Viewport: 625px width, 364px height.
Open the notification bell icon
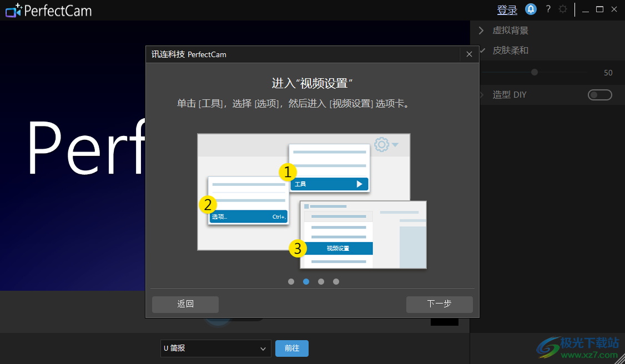click(x=531, y=9)
